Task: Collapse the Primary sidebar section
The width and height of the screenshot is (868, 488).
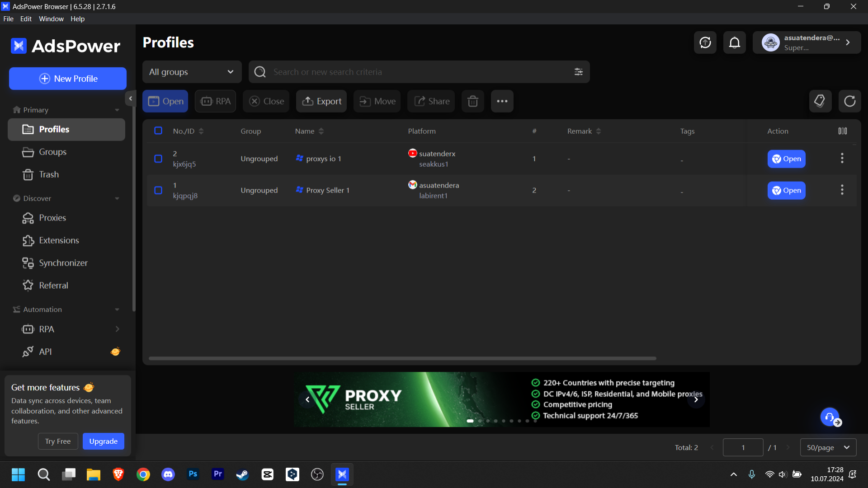Action: 117,110
